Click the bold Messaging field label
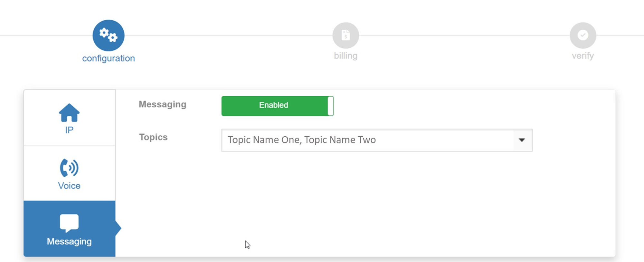This screenshot has height=262, width=644. click(x=163, y=104)
